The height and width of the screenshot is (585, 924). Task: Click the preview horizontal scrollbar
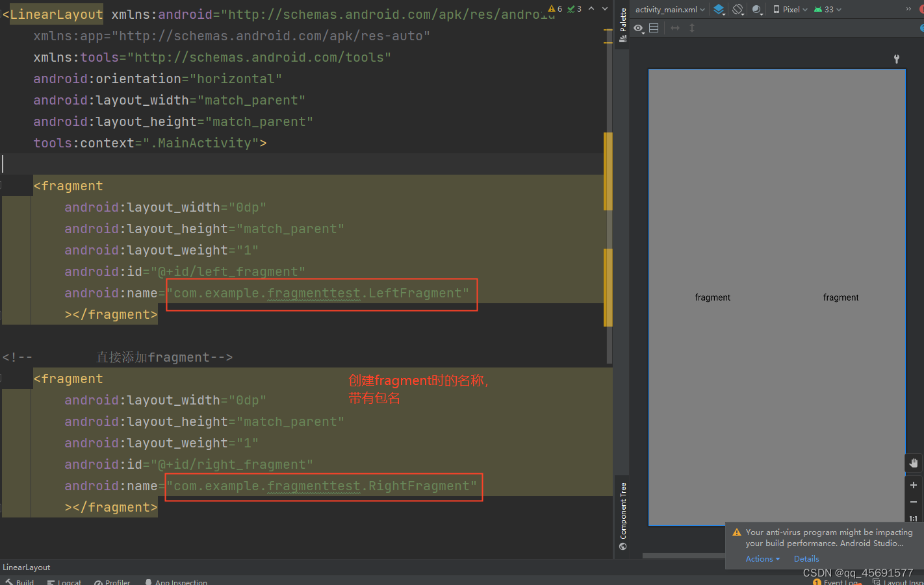684,556
